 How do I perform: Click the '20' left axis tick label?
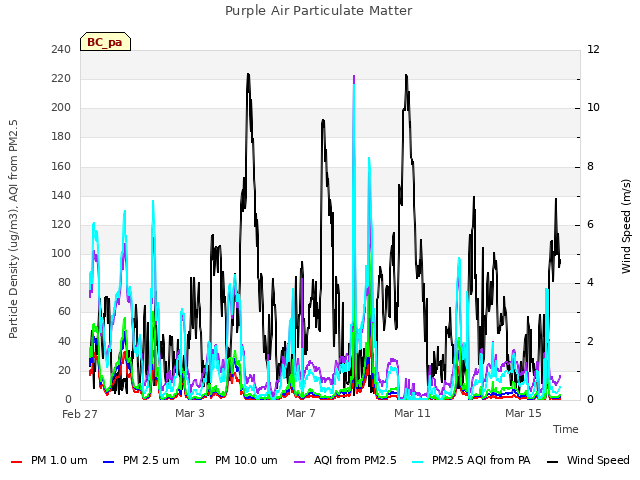pyautogui.click(x=64, y=371)
